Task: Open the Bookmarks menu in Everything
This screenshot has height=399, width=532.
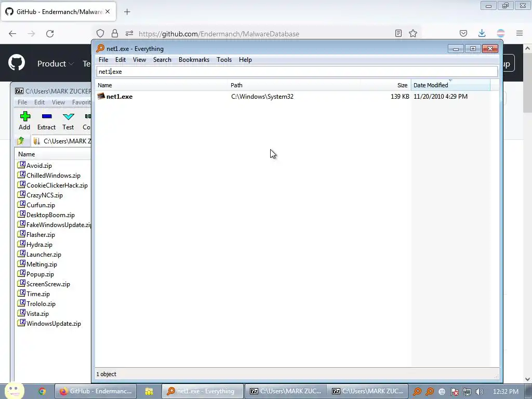Action: pos(194,60)
